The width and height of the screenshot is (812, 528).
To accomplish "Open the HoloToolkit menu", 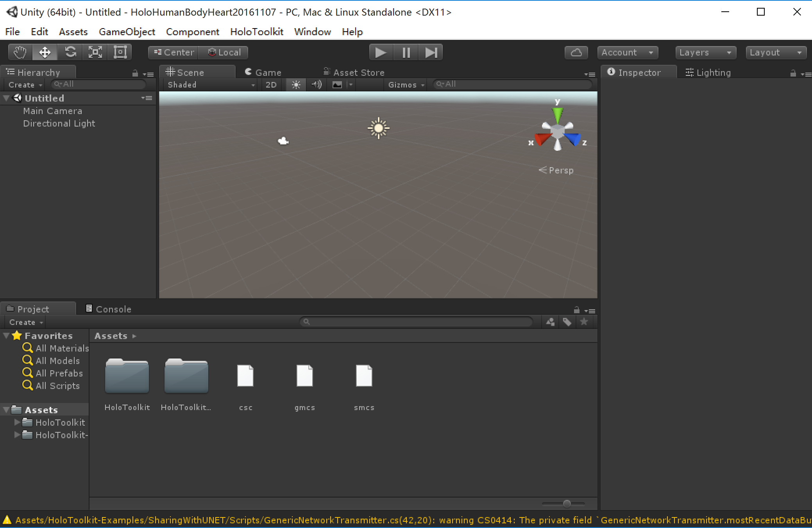I will tap(256, 32).
